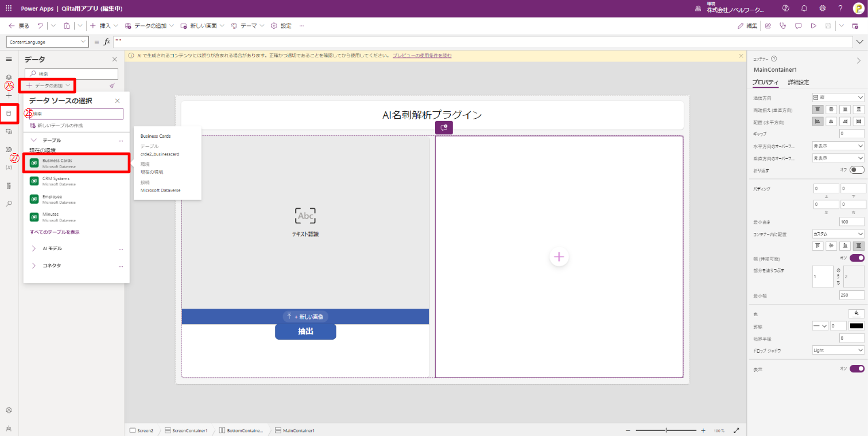868x436 pixels.
Task: Click the black border color swatch
Action: [857, 326]
